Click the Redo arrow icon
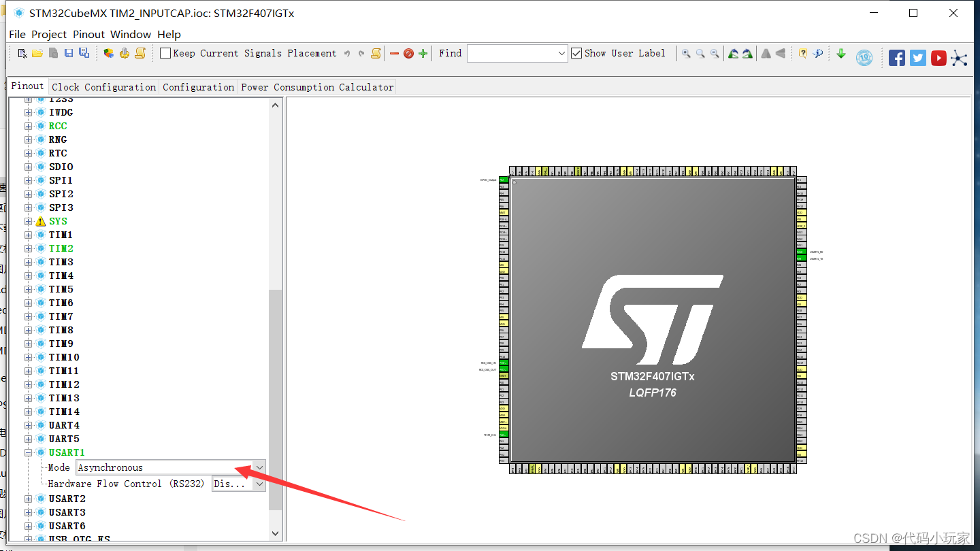980x551 pixels. point(361,53)
